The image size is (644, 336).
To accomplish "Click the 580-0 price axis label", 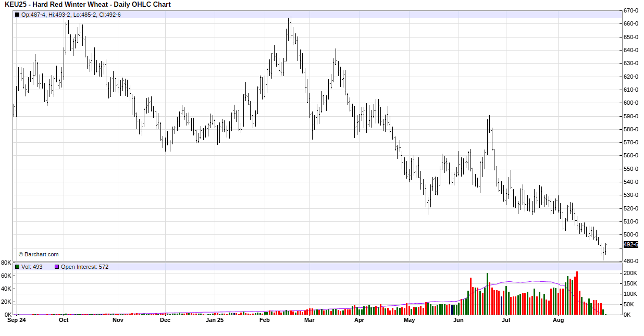I will [x=631, y=129].
